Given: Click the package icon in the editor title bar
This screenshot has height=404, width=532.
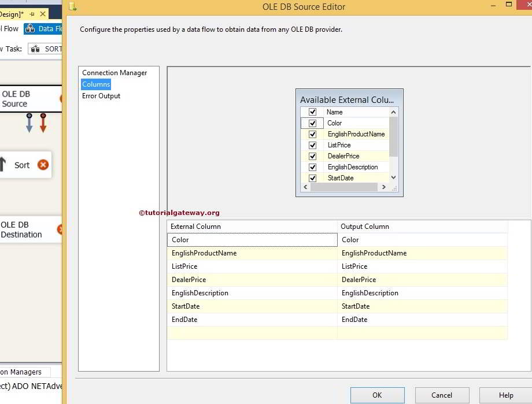Looking at the screenshot, I should click(72, 6).
